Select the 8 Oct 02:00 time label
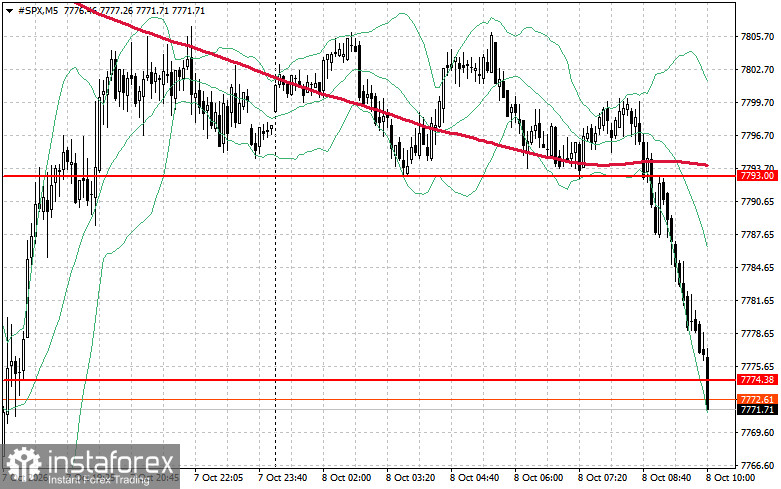 coord(346,478)
